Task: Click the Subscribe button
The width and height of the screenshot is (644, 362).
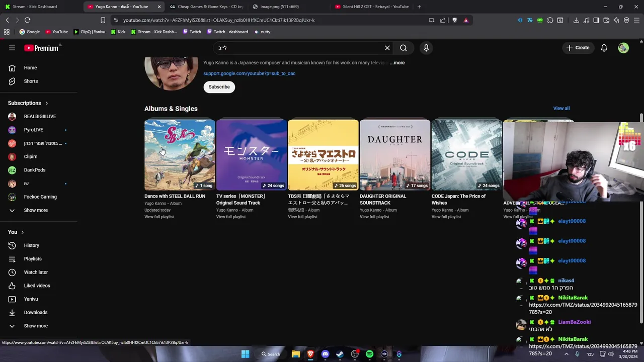Action: [219, 87]
